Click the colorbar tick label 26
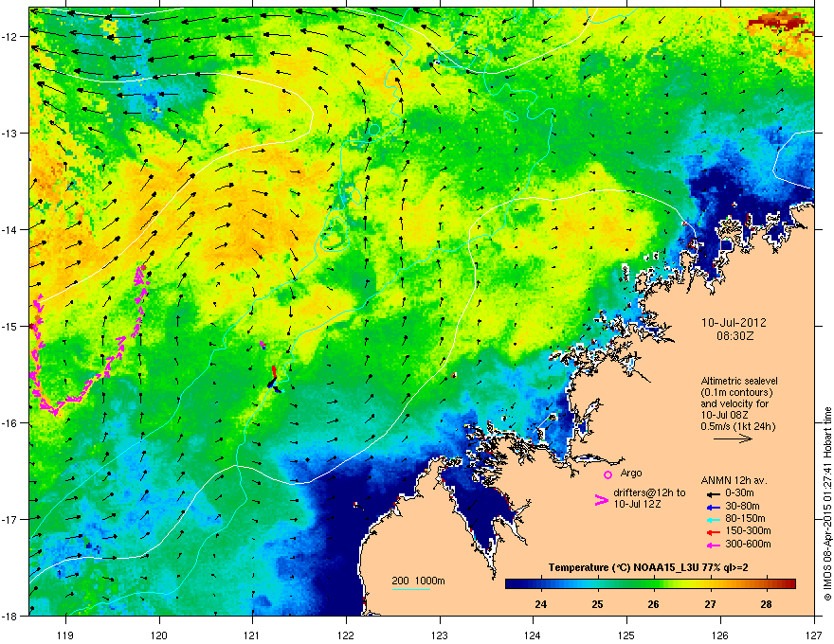Image resolution: width=834 pixels, height=644 pixels. [654, 604]
